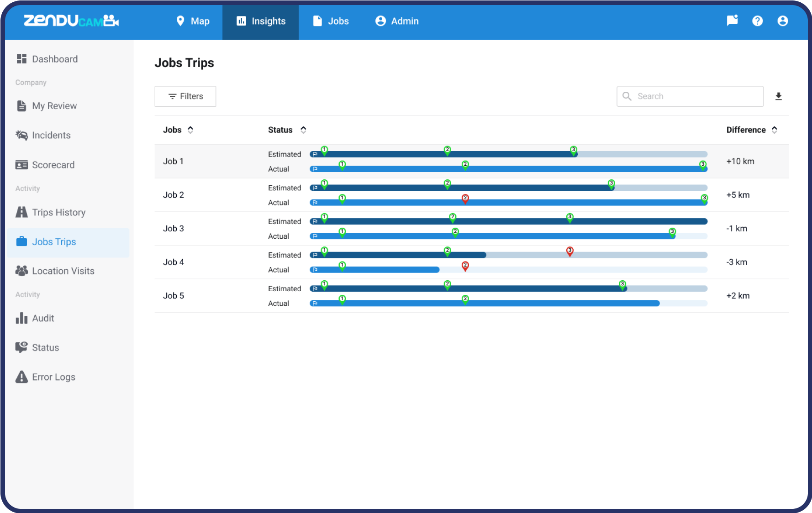
Task: Click the Audit chart icon
Action: [x=21, y=318]
